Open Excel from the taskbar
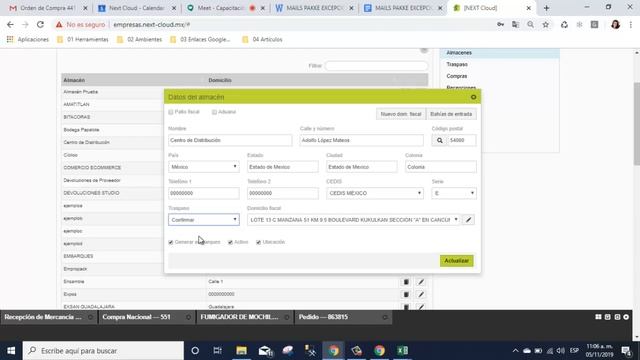 (x=403, y=351)
